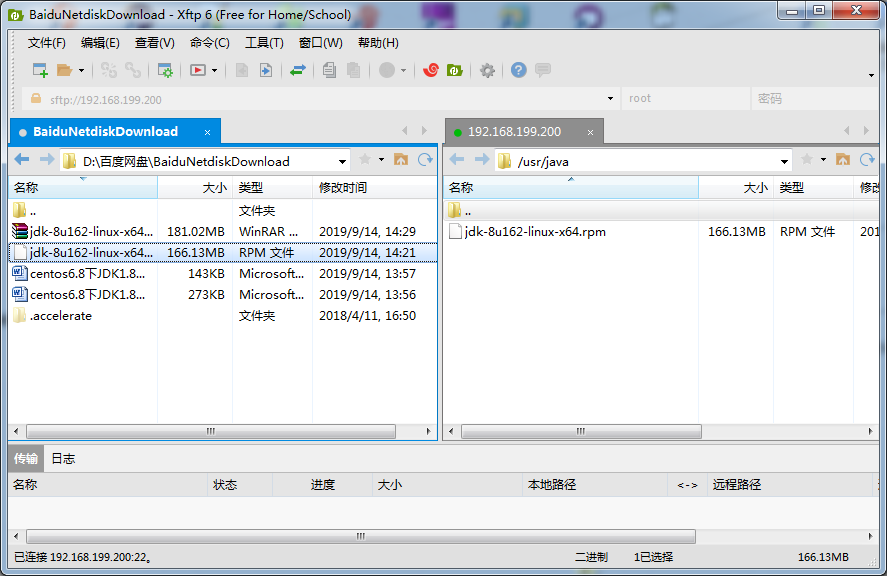
Task: Open help with blue question mark icon
Action: (519, 70)
